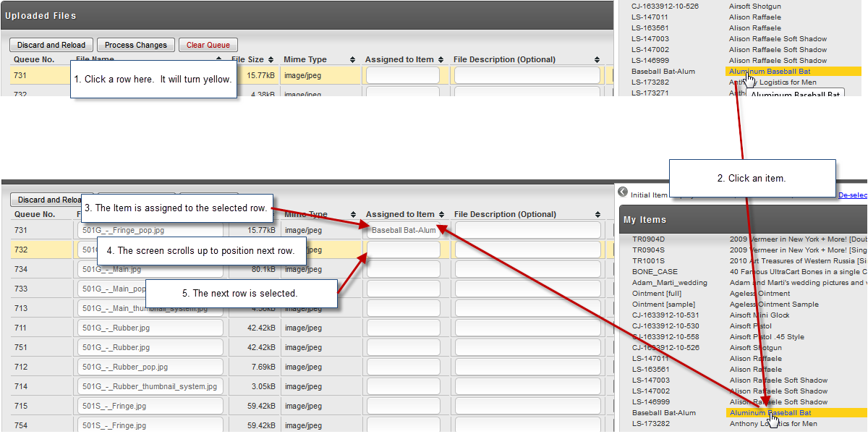
Task: Sort lower table by Assigned to Item arrow
Action: (442, 215)
